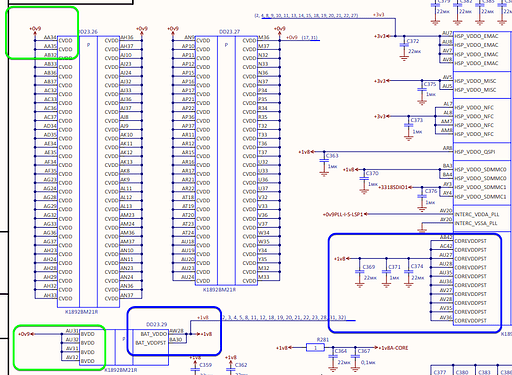This screenshot has height=375, width=512.
Task: Select the INTERC_VDDA_PLL pin name
Action: [x=477, y=215]
